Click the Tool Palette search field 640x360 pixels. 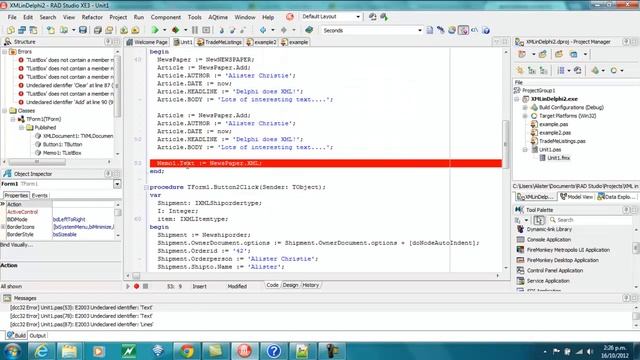coord(590,220)
